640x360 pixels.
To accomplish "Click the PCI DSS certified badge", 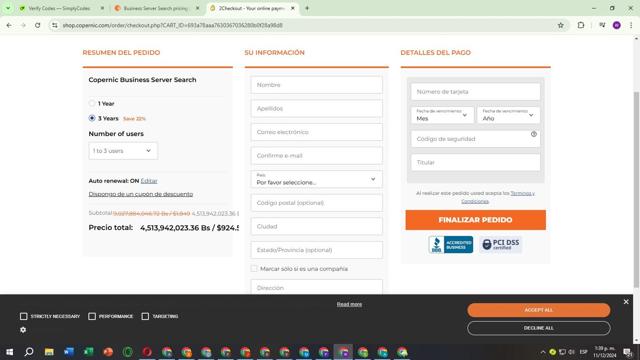I will [x=501, y=244].
